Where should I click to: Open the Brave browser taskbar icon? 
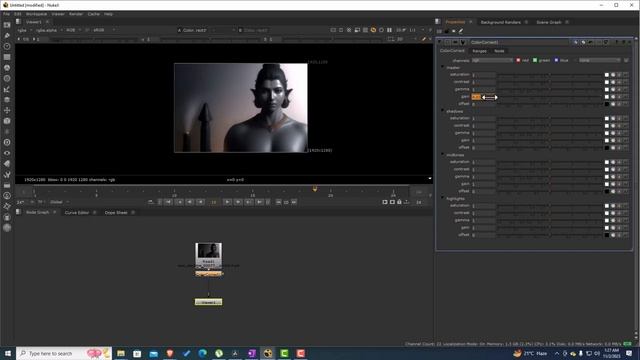(170, 353)
